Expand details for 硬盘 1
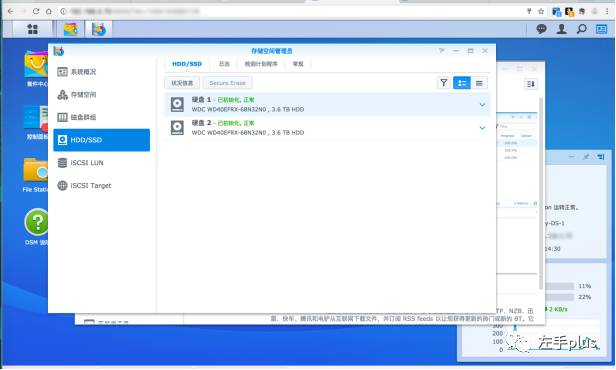Screen dimensions: 616x370 pos(482,104)
